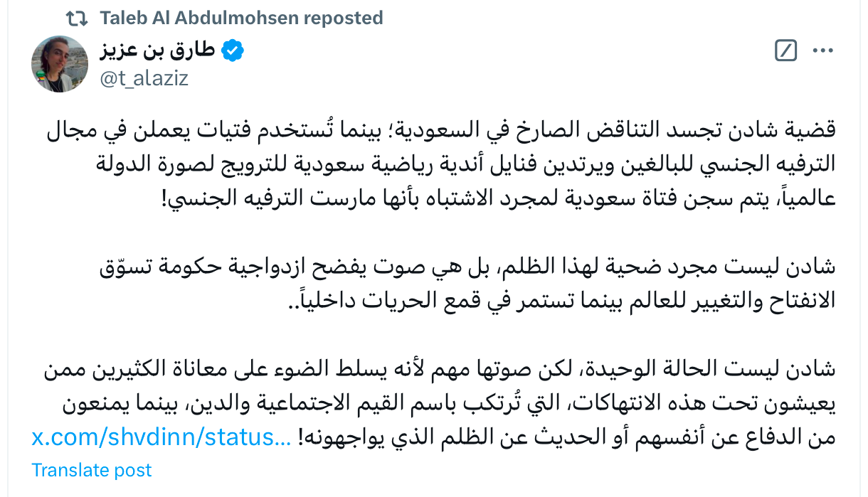Click Translate post
868x497 pixels.
click(x=92, y=470)
